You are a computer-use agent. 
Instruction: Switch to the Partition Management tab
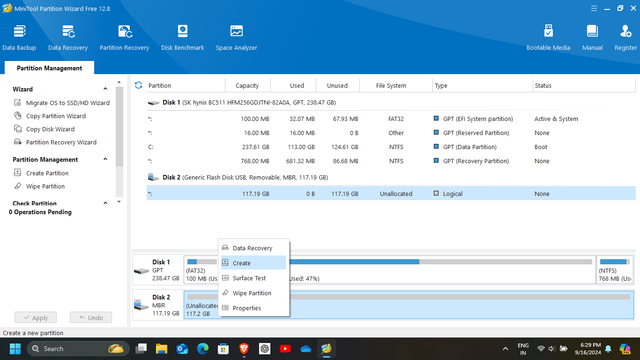pyautogui.click(x=49, y=68)
